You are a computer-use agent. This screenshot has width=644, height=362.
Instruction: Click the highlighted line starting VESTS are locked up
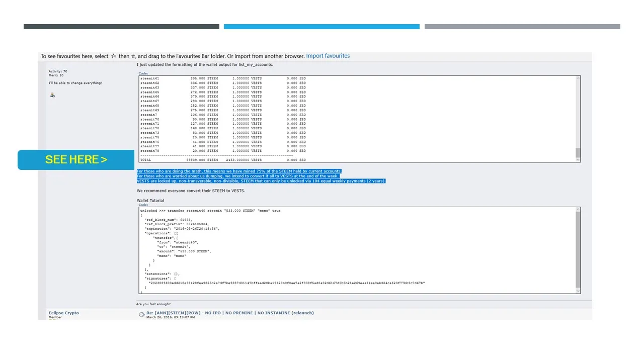261,181
